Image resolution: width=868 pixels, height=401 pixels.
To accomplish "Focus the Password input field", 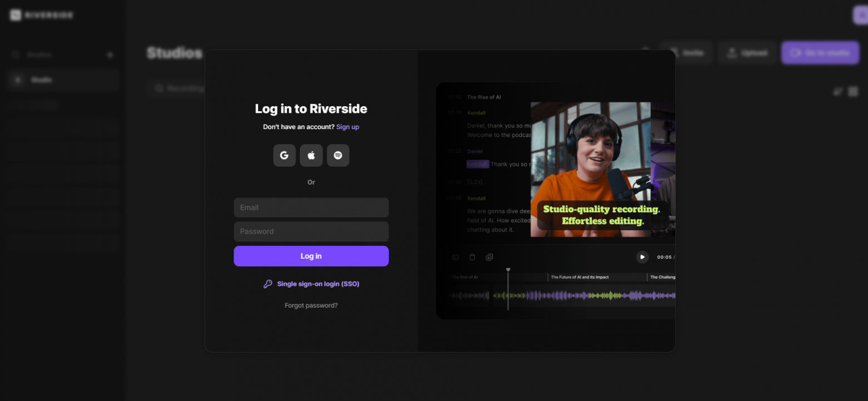I will pyautogui.click(x=311, y=231).
